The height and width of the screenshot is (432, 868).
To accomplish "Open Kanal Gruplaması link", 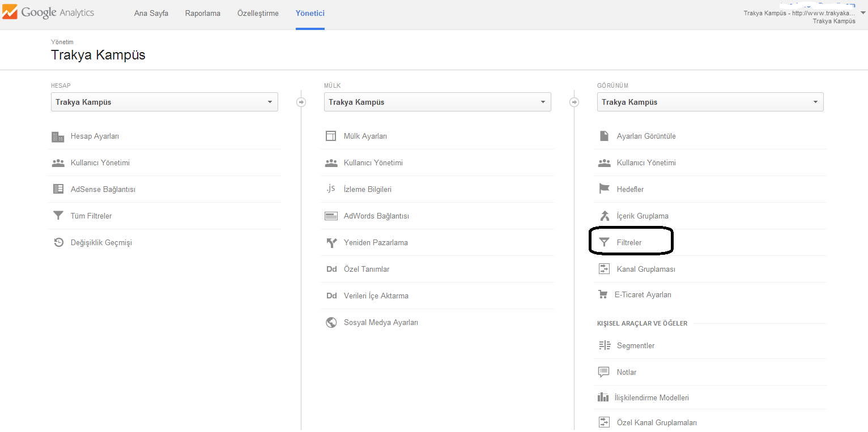I will coord(646,270).
